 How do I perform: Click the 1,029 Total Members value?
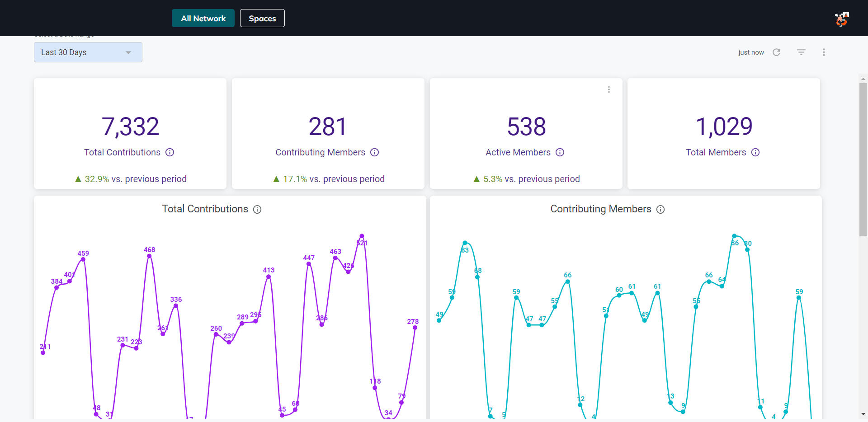(x=723, y=127)
